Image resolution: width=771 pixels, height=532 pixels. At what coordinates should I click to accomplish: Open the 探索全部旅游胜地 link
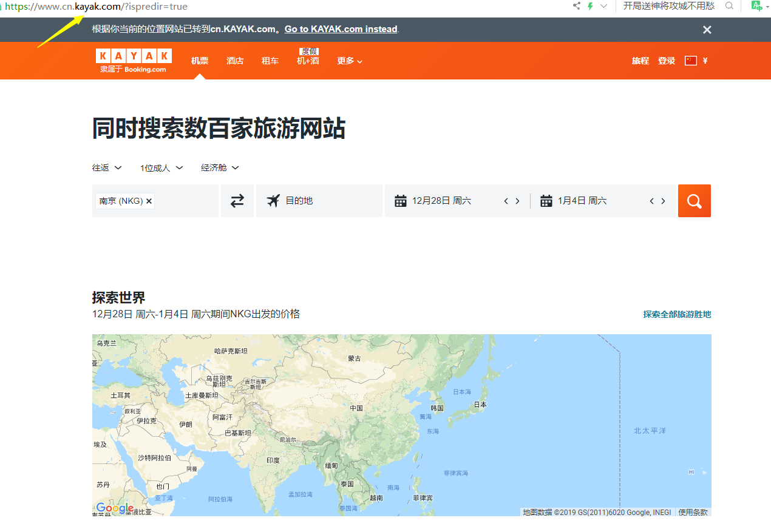pyautogui.click(x=677, y=314)
